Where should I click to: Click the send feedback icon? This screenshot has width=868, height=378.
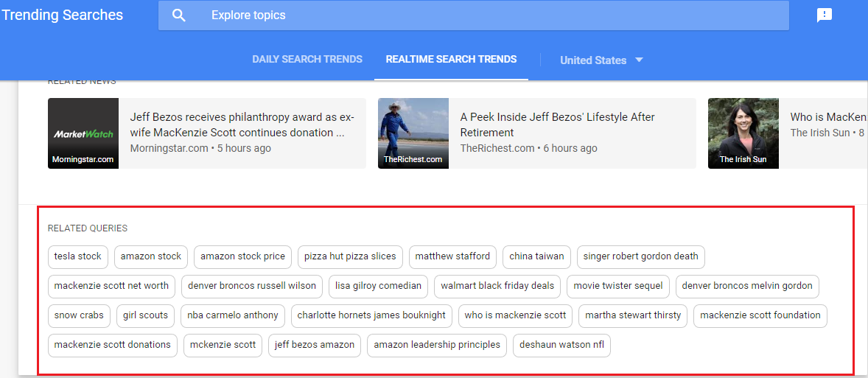pos(825,15)
